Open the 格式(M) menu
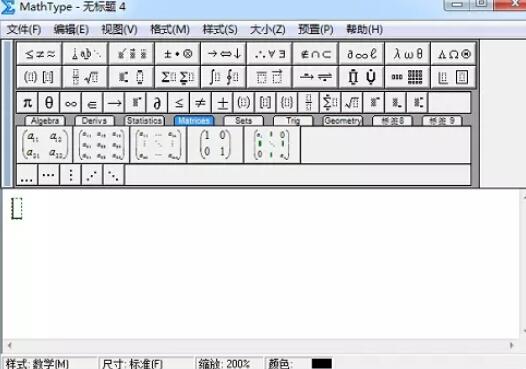 click(170, 30)
